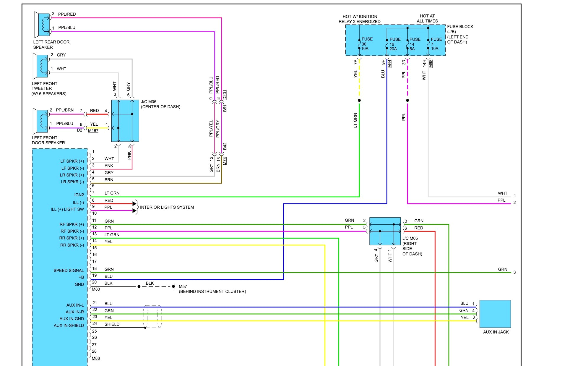Toggle FUSE 14 5A in the fuse block
This screenshot has width=588, height=366.
pos(408,44)
